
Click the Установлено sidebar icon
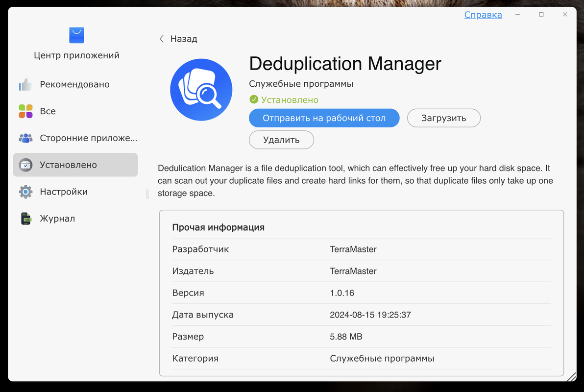pyautogui.click(x=25, y=165)
